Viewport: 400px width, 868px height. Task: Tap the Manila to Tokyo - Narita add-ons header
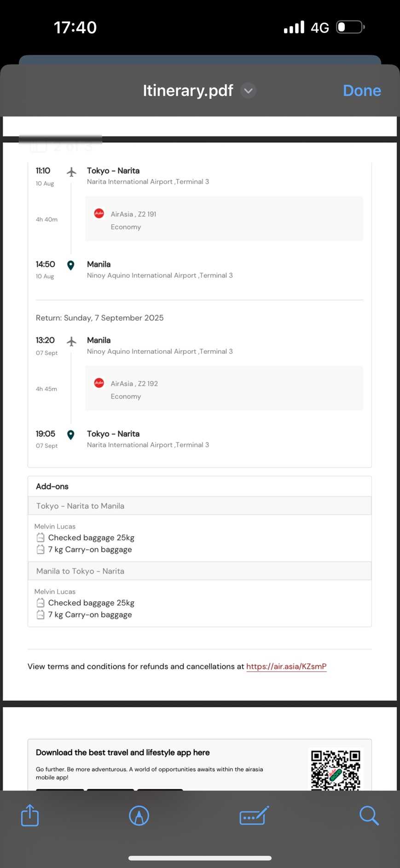tap(199, 571)
